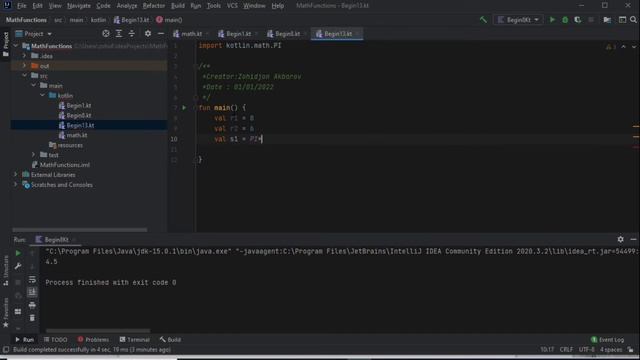Open run configuration wrench in Run panel
Viewport: 640px width, 360px height.
click(18, 267)
